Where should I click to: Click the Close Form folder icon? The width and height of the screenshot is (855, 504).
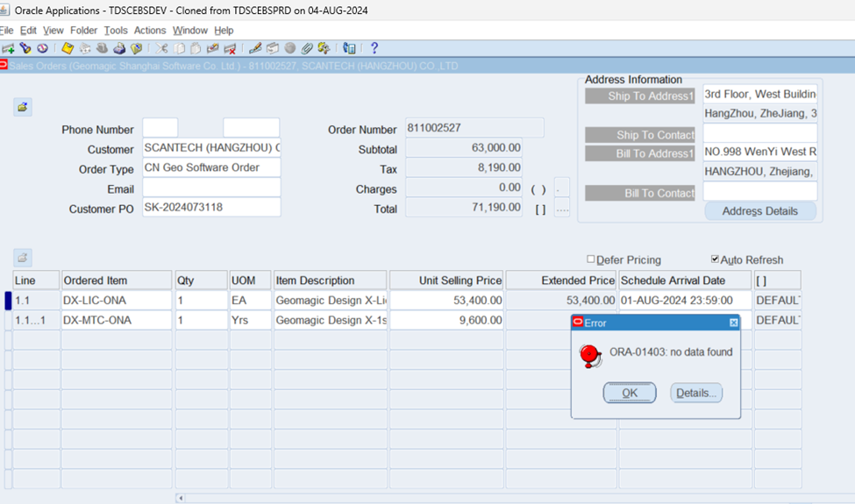tap(136, 48)
